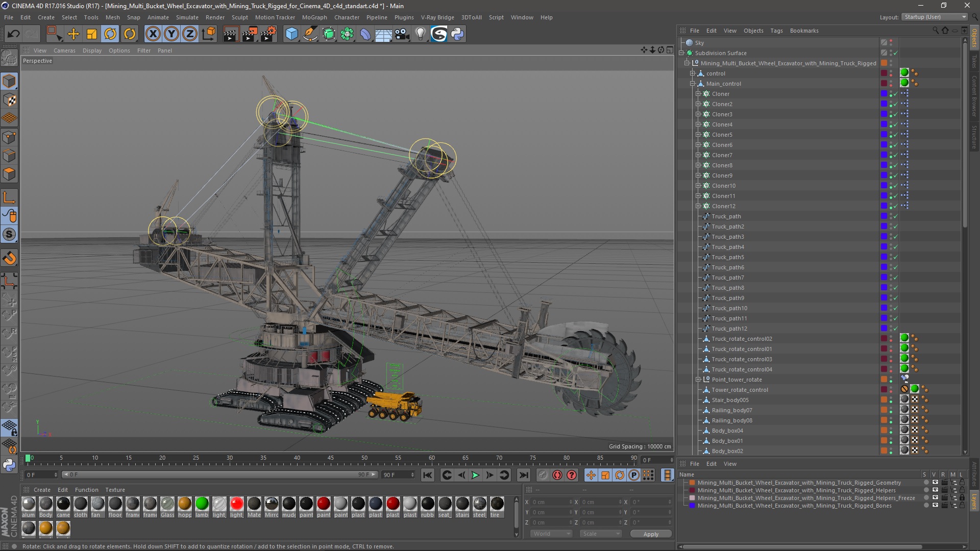Toggle Snap enable S icon
The height and width of the screenshot is (551, 980).
[10, 235]
